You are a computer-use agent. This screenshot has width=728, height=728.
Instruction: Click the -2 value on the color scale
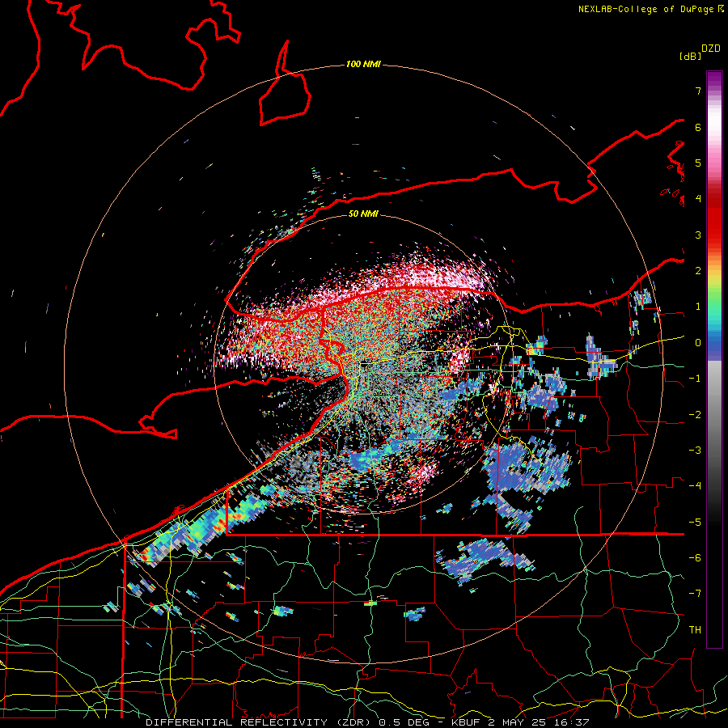[695, 415]
